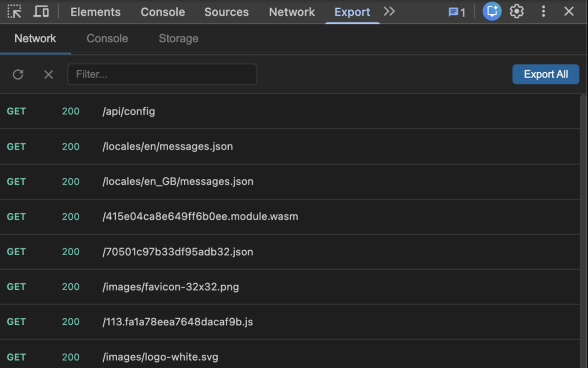Click the 200 status of favicon-32x32.png row
This screenshot has height=368, width=588.
pyautogui.click(x=71, y=287)
